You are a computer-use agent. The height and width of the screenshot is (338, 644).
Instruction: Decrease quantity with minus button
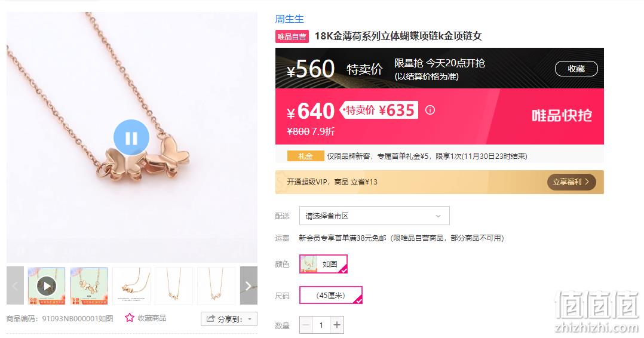tap(306, 325)
